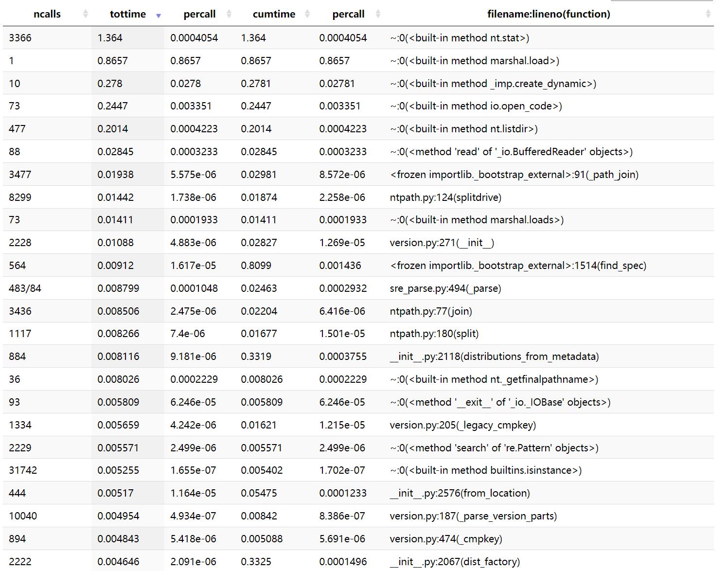Select the nt.stat built-in method row
Image resolution: width=728 pixels, height=571 pixels.
459,38
